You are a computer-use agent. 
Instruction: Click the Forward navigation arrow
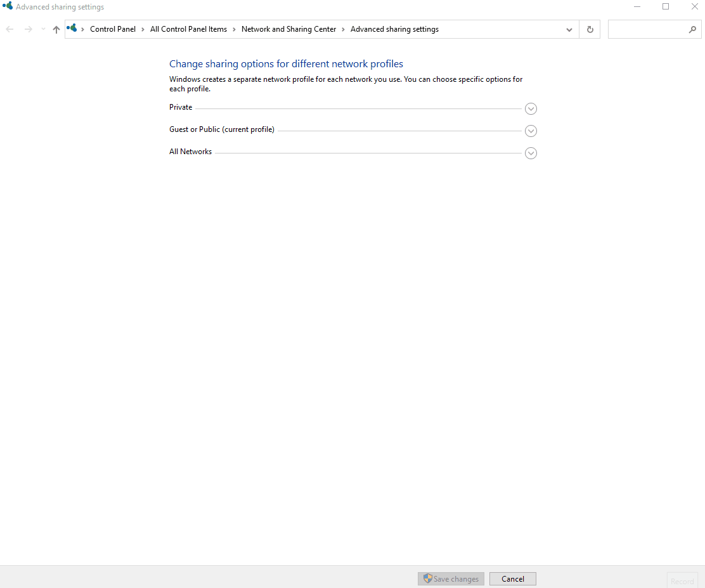tap(28, 29)
